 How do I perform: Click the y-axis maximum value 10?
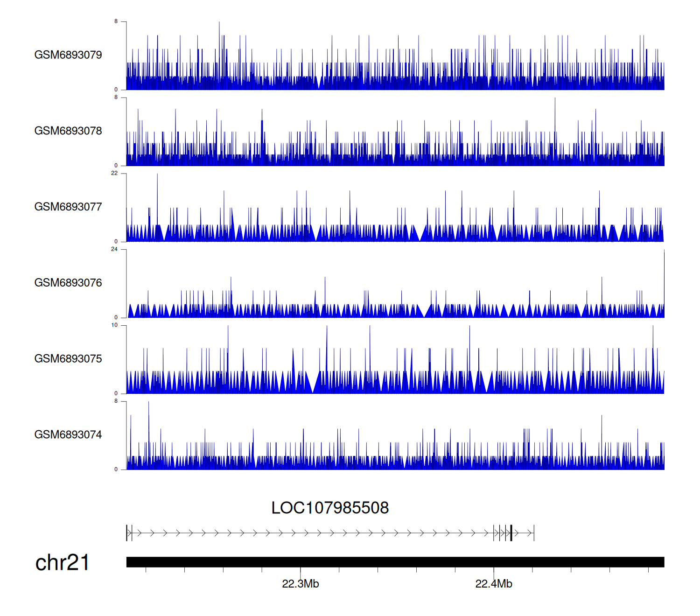point(114,325)
